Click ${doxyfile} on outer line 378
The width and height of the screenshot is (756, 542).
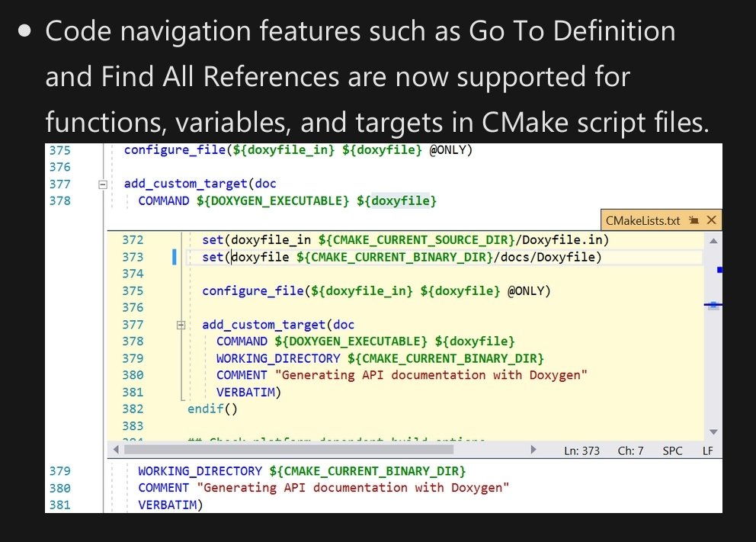(396, 200)
